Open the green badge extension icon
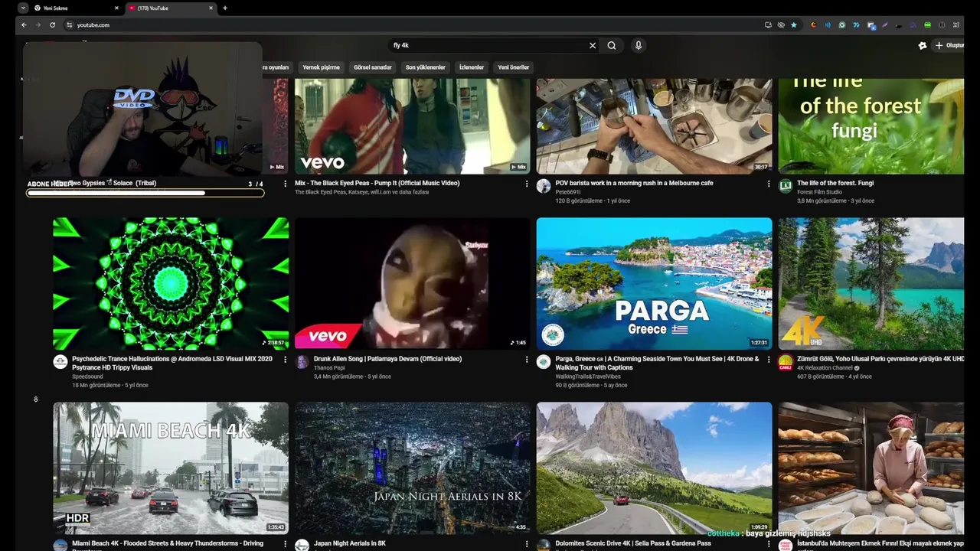Screen dimensions: 980x551 point(928,24)
